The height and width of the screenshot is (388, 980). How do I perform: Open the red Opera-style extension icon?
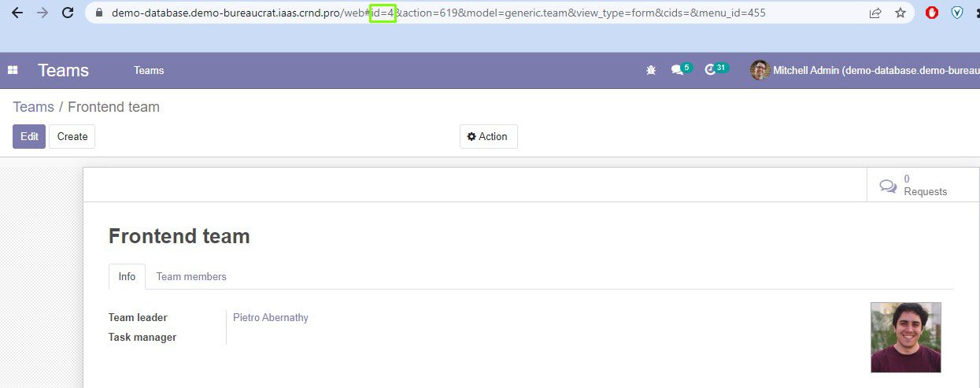pyautogui.click(x=932, y=13)
